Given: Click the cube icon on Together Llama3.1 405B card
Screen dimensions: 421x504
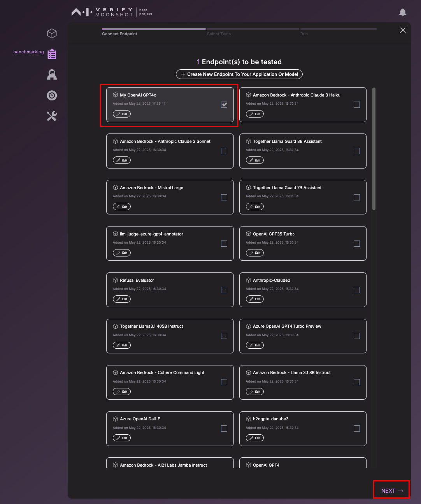Looking at the screenshot, I should (x=116, y=326).
